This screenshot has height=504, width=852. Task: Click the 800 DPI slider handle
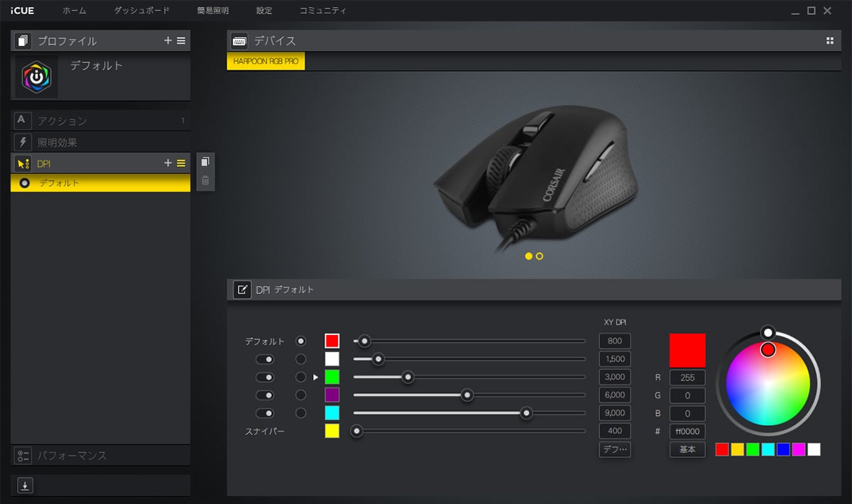point(364,341)
